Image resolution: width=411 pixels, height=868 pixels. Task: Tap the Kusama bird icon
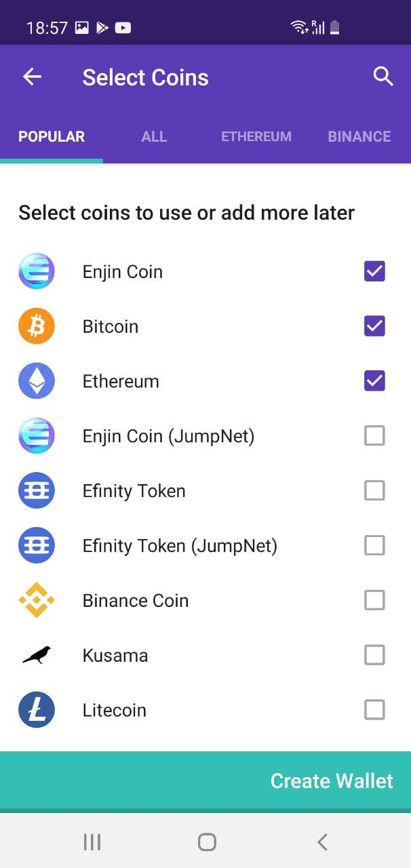(36, 655)
